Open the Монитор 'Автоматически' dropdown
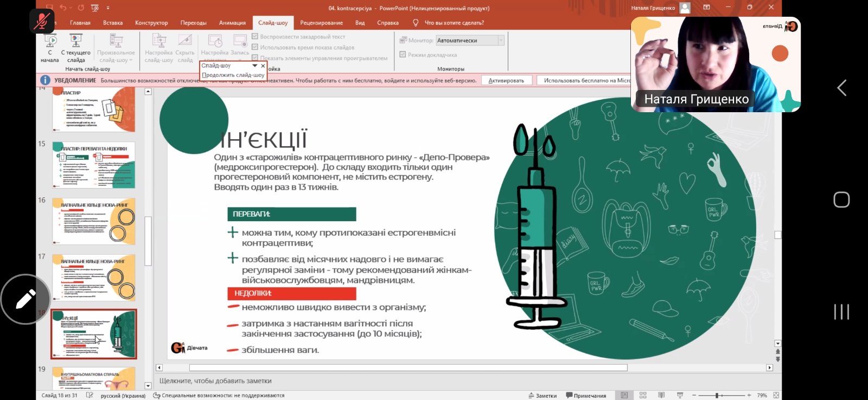 pyautogui.click(x=501, y=40)
